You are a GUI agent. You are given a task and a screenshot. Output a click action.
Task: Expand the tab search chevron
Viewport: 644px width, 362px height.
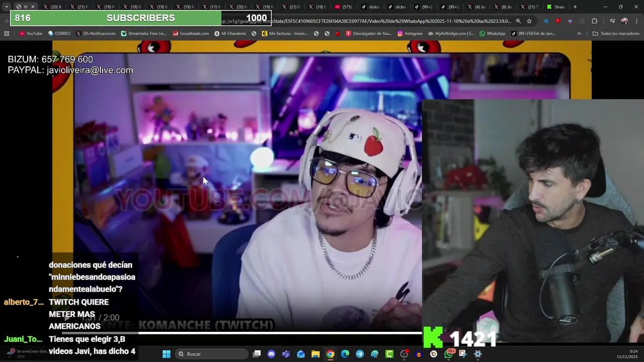pos(6,7)
